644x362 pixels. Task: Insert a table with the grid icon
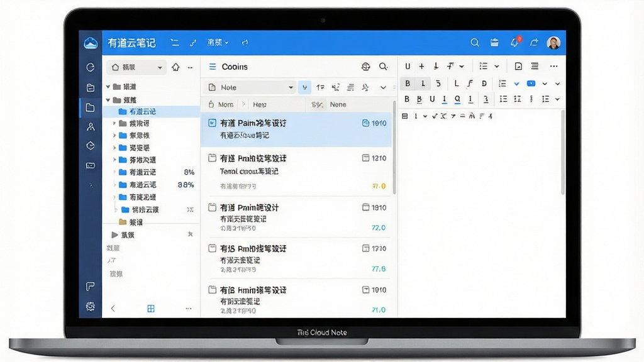coord(404,116)
